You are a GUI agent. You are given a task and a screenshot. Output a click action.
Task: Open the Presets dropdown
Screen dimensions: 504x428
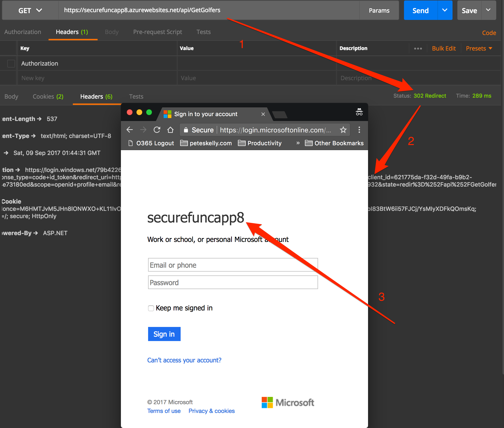(x=479, y=48)
